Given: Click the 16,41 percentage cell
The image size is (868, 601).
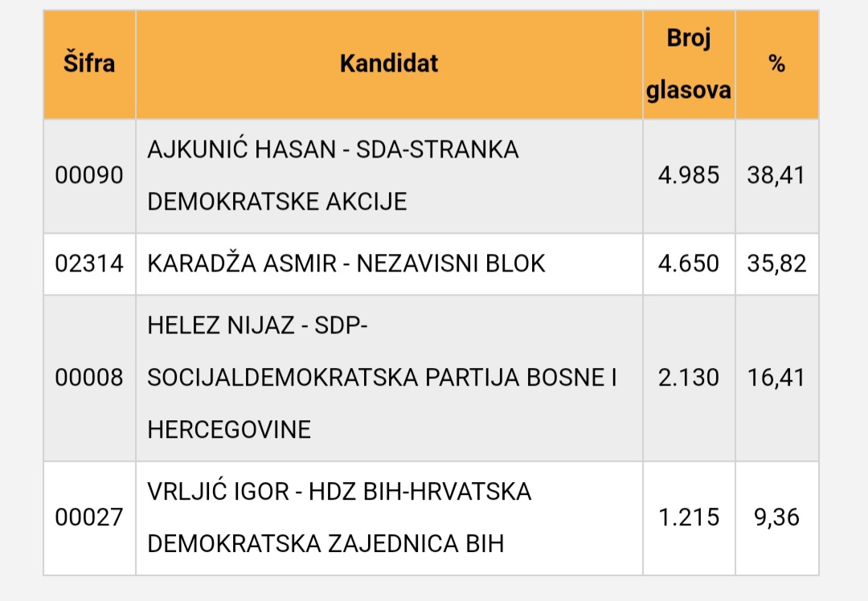Looking at the screenshot, I should [x=776, y=378].
